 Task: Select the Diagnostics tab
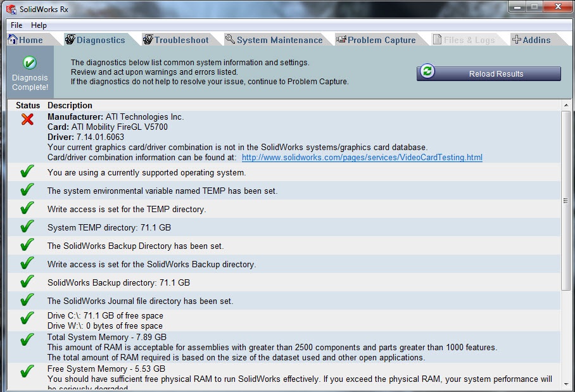101,40
